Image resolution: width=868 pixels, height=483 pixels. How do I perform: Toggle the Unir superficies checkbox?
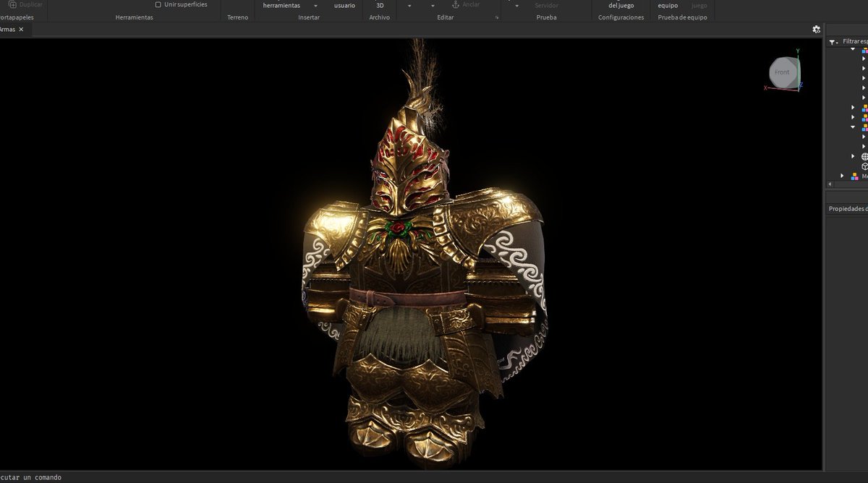click(158, 4)
